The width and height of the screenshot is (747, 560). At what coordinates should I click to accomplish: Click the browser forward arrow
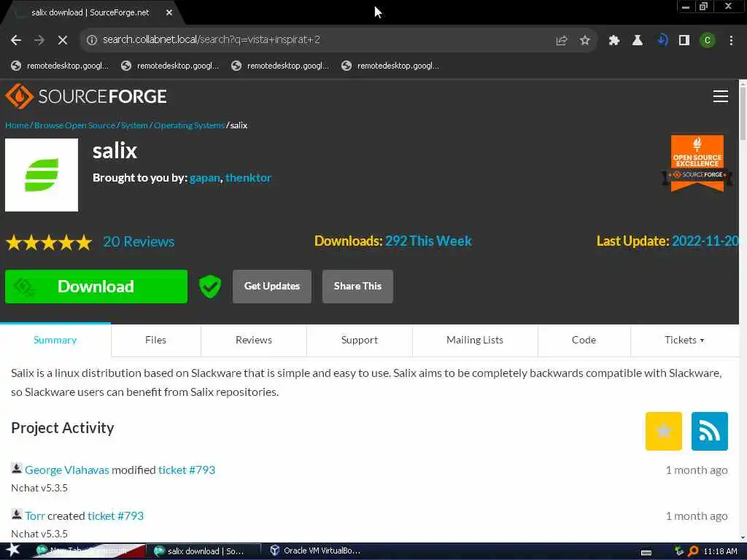tap(39, 40)
